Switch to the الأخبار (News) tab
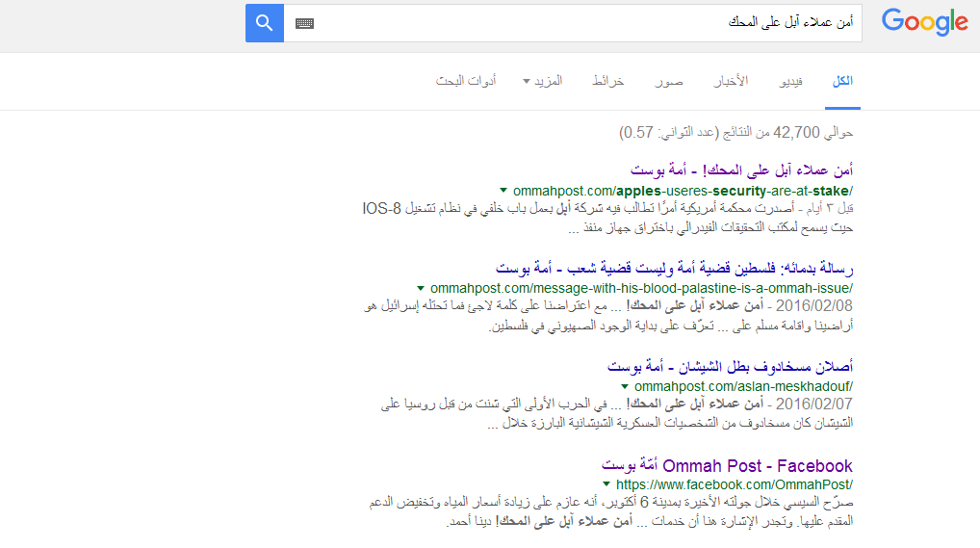This screenshot has height=548, width=980. (731, 81)
